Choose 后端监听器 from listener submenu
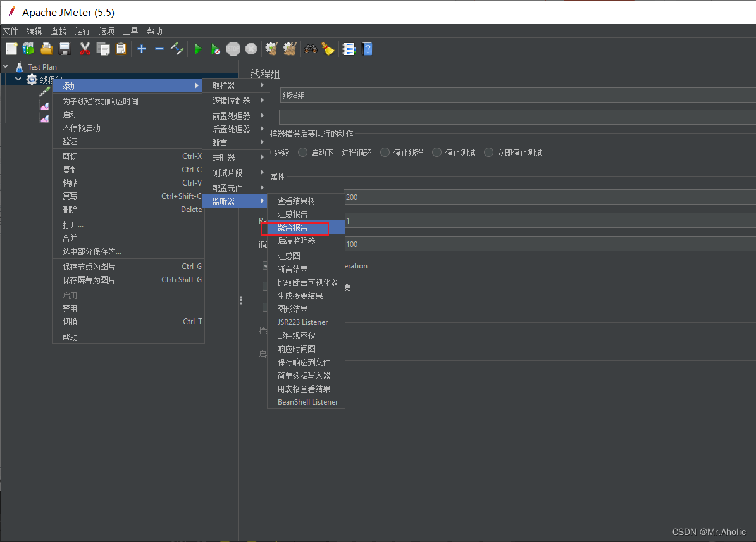Viewport: 756px width, 542px height. tap(306, 241)
